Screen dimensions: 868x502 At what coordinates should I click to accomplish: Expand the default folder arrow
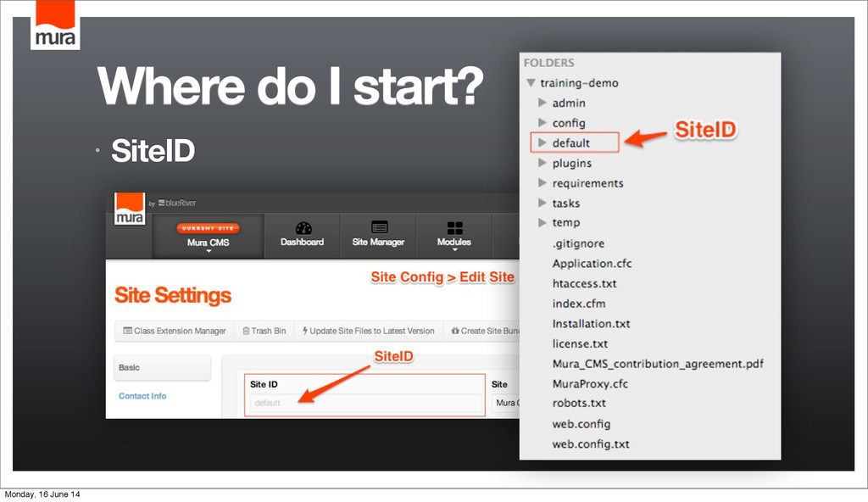pyautogui.click(x=542, y=142)
